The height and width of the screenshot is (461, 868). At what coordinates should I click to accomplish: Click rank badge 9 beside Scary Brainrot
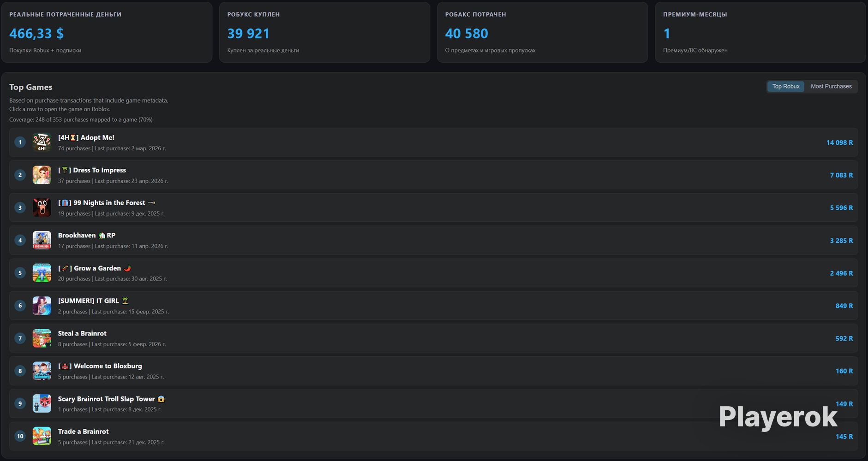[20, 404]
